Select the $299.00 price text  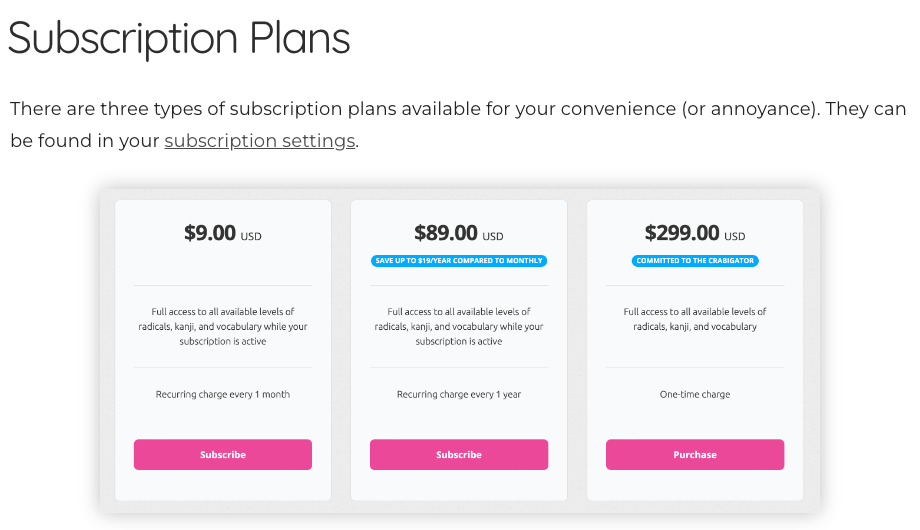coord(682,233)
